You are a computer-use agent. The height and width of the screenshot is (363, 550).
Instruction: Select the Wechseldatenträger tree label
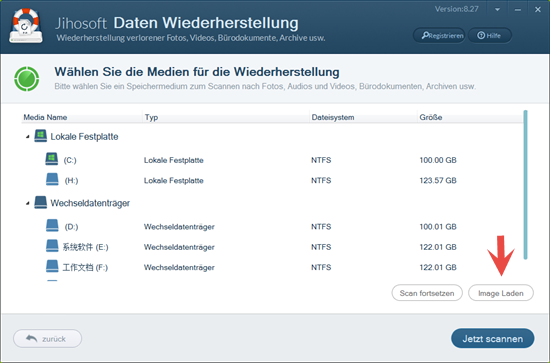[x=90, y=203]
